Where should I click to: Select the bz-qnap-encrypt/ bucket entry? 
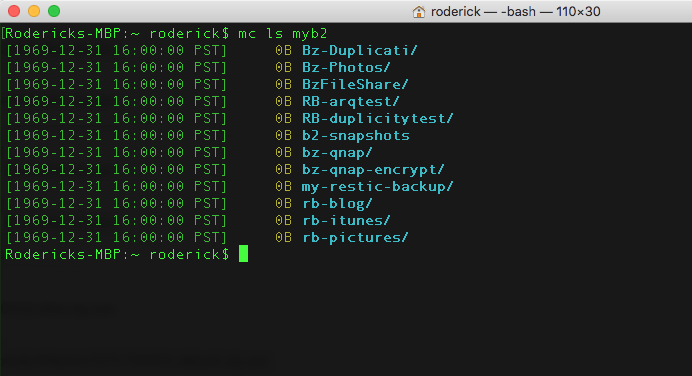(x=373, y=169)
